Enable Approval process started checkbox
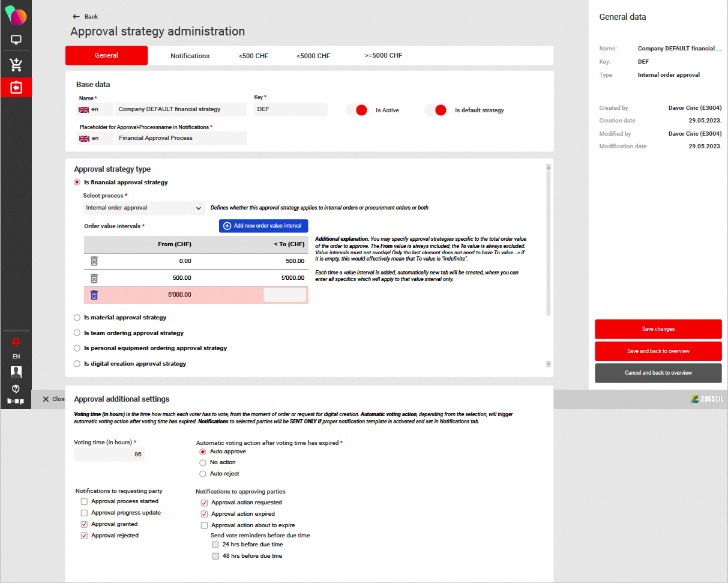 click(x=85, y=501)
